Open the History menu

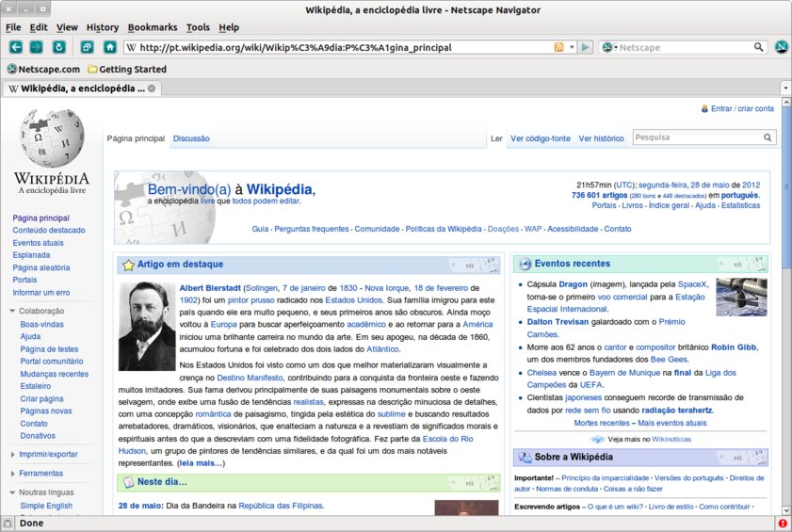pos(103,27)
